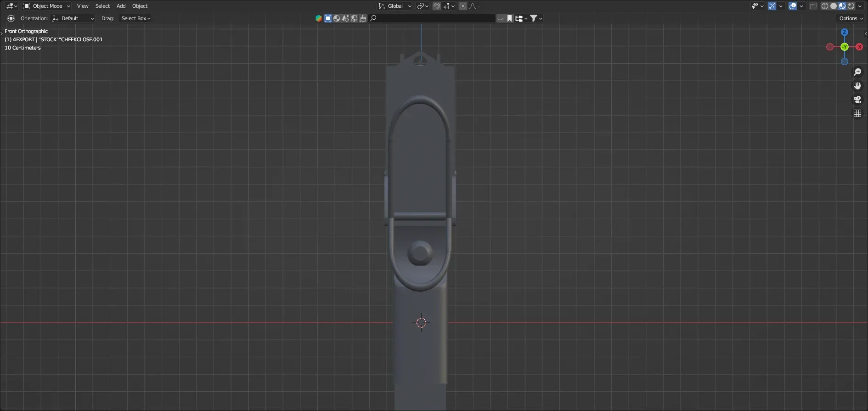
Task: Click the 'Front Orthographic' view label
Action: pos(26,31)
